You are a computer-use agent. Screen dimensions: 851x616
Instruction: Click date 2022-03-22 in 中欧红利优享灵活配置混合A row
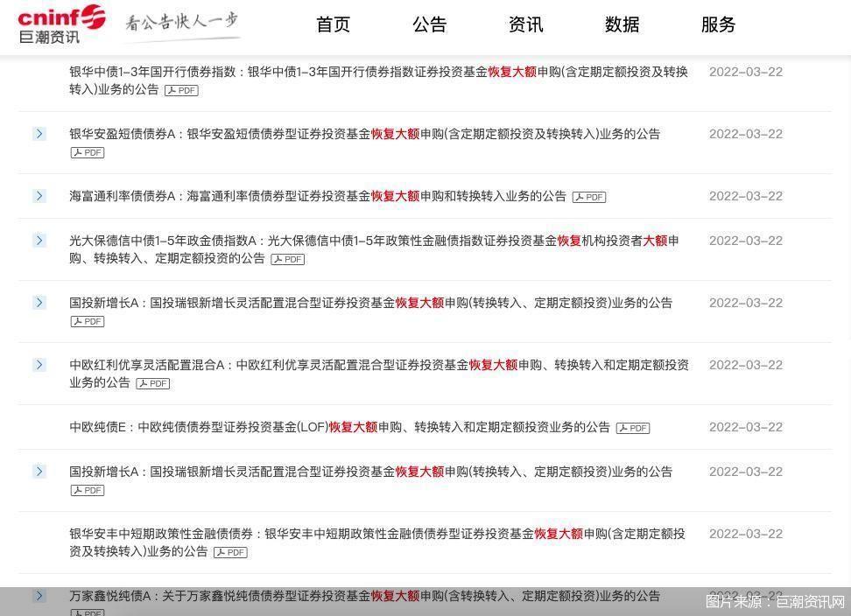point(746,365)
